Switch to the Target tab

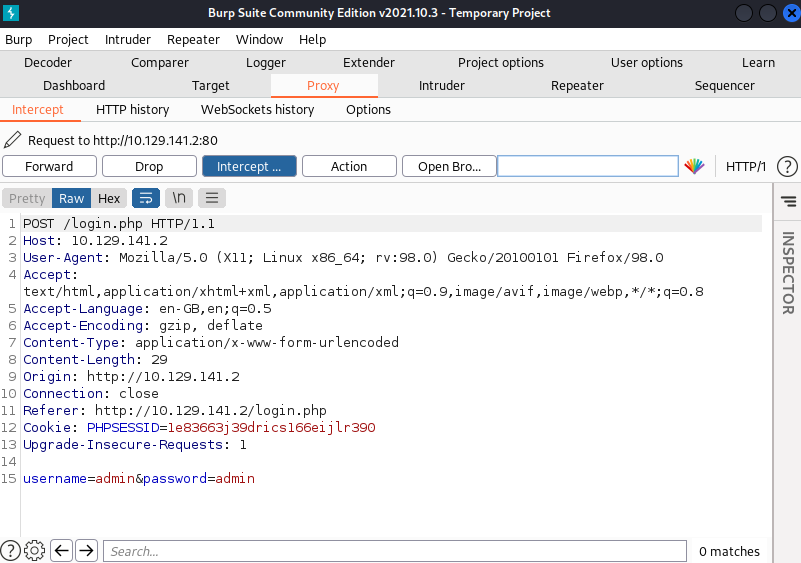(x=210, y=85)
